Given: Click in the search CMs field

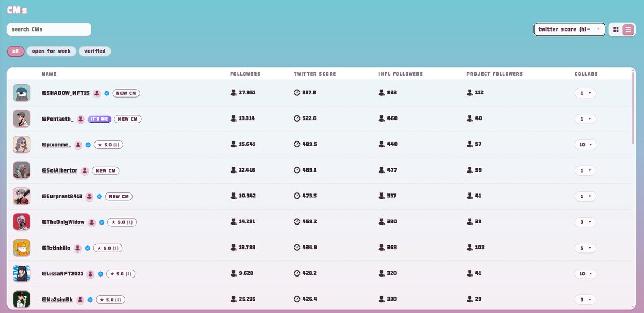Looking at the screenshot, I should coord(49,29).
